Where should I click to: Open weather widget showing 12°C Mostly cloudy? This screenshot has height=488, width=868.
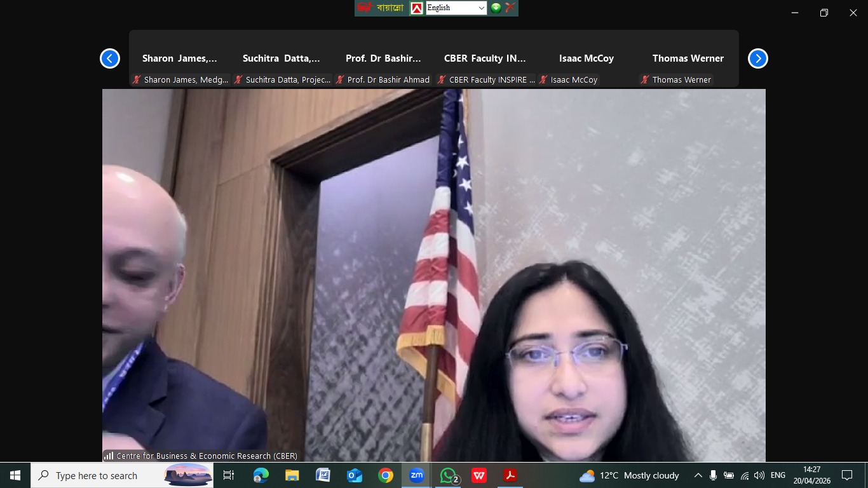(x=628, y=475)
